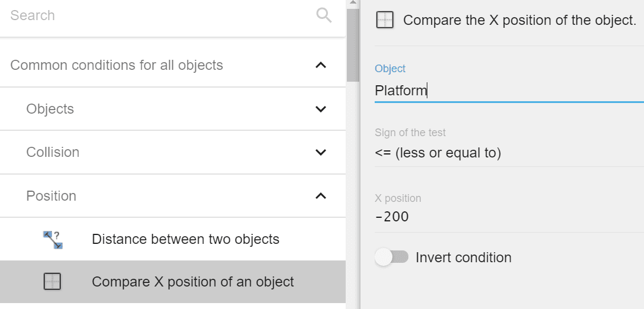
Task: Click the Invert condition label text
Action: click(x=463, y=257)
